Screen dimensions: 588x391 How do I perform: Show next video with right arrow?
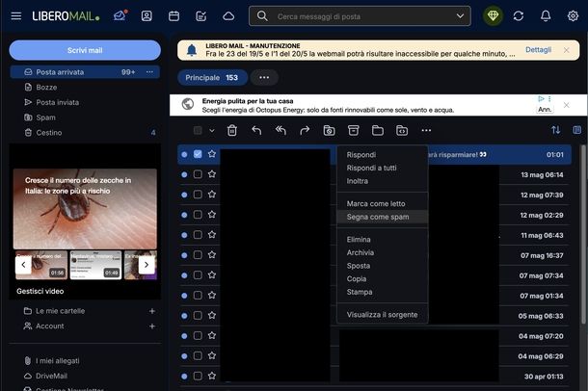click(x=147, y=265)
